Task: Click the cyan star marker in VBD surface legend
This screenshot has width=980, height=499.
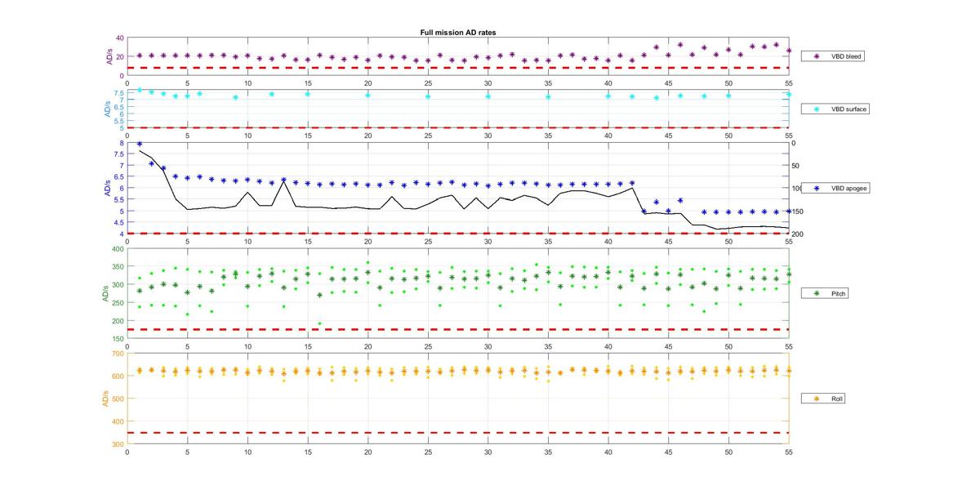Action: [x=816, y=109]
